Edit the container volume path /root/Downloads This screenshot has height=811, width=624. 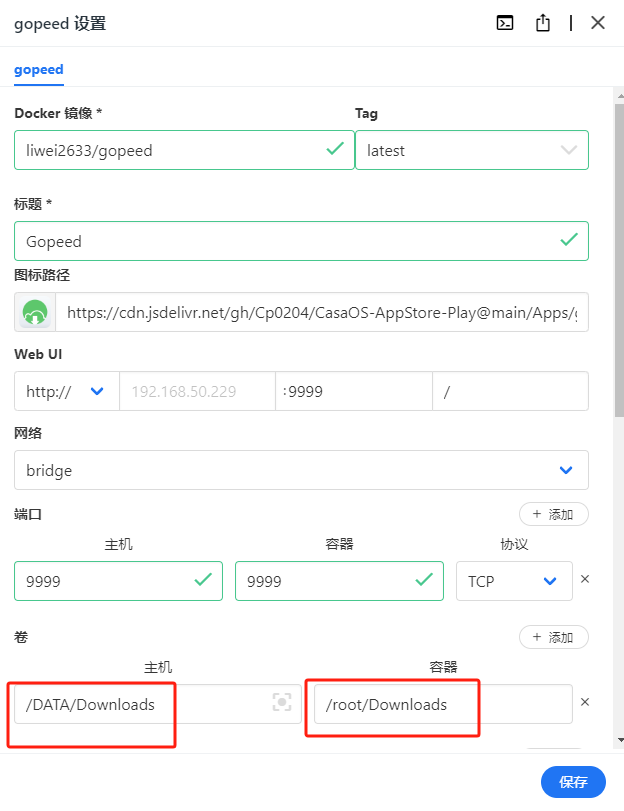(443, 704)
